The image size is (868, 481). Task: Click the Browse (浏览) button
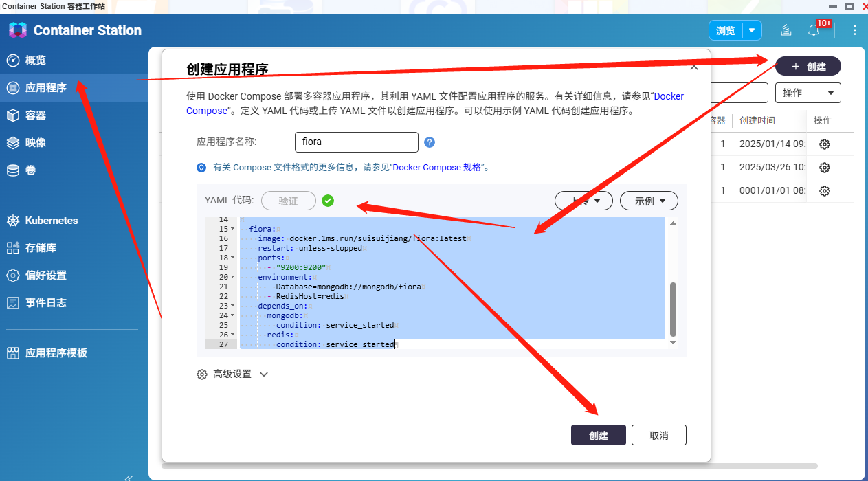coord(726,30)
